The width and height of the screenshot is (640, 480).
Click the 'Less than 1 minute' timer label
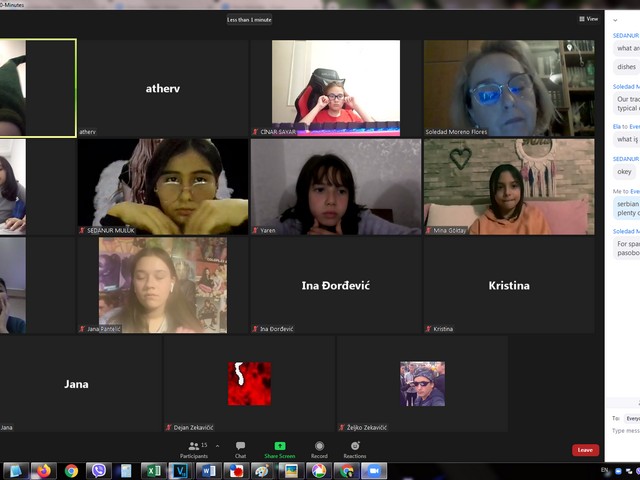click(x=249, y=20)
